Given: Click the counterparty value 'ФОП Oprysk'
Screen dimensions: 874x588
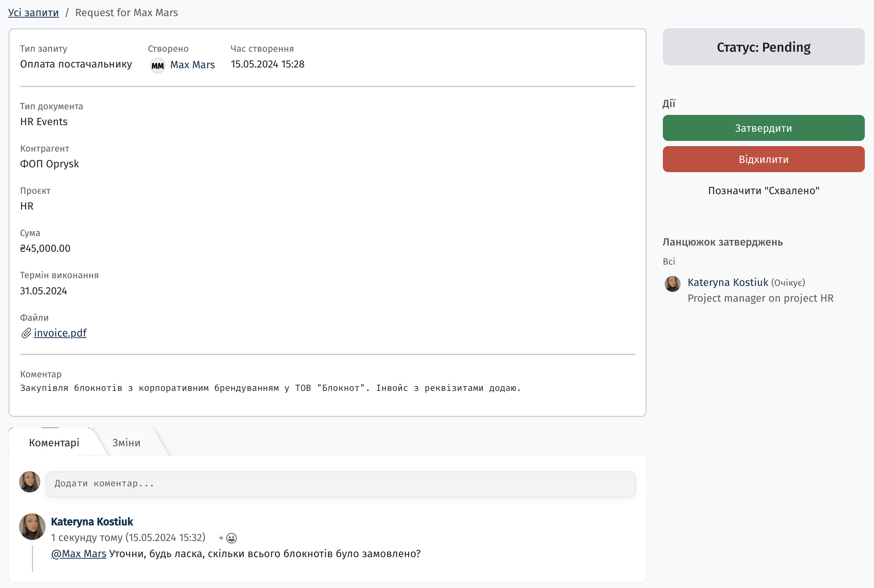Looking at the screenshot, I should coord(50,164).
